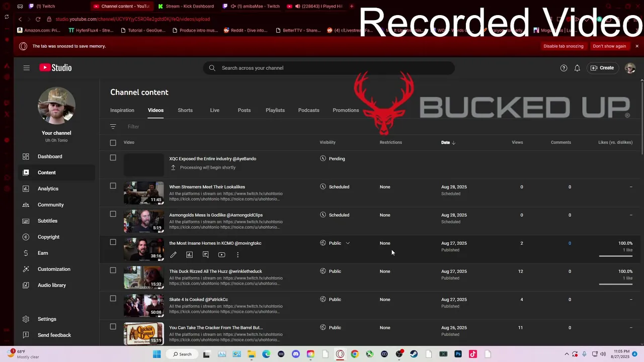Open comments icon on KCMO video row
Screen dimensions: 644x362
205,255
